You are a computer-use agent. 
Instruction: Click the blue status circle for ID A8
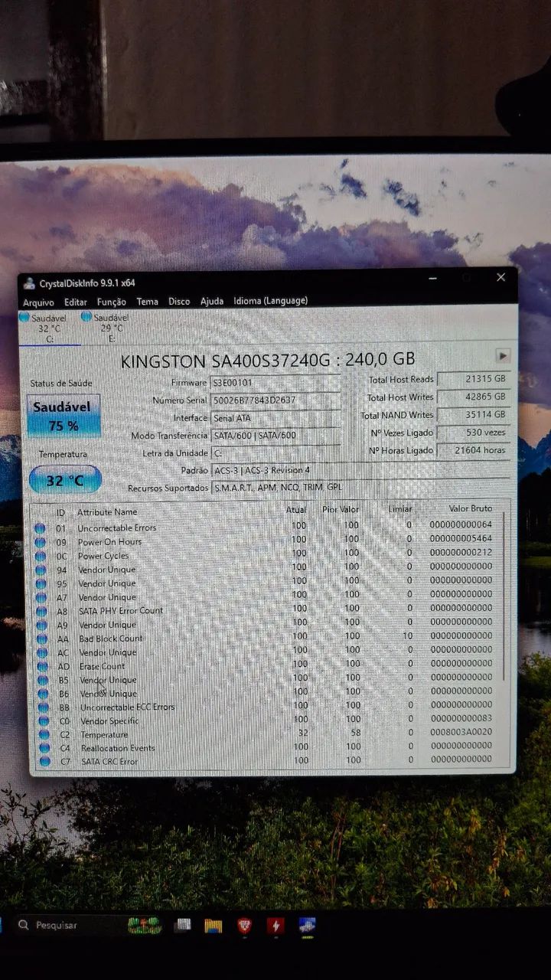(x=41, y=611)
